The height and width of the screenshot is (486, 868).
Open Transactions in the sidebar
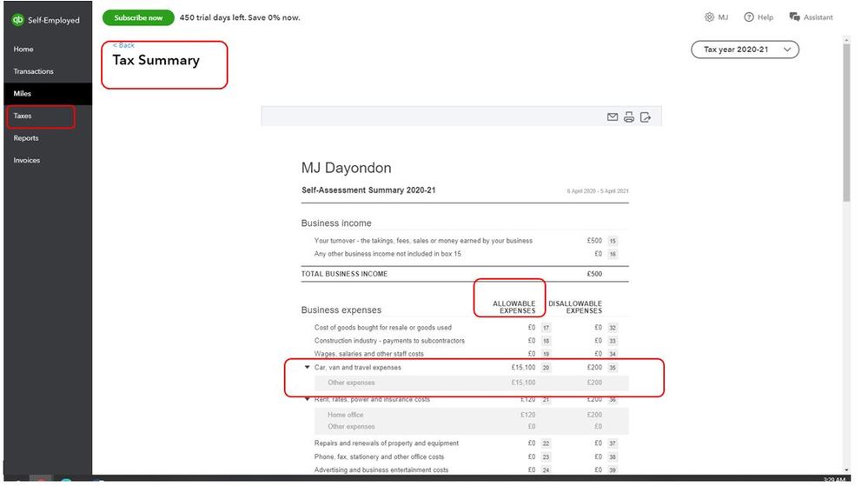(x=33, y=71)
